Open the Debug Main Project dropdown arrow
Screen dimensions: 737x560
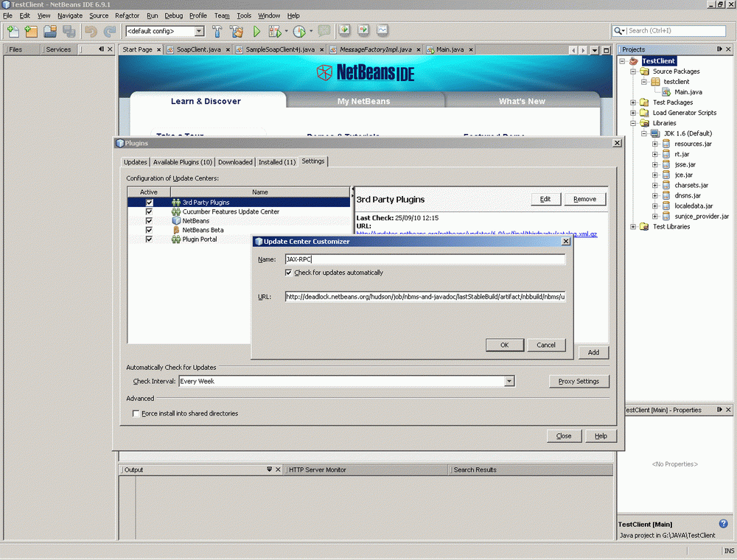click(x=286, y=32)
